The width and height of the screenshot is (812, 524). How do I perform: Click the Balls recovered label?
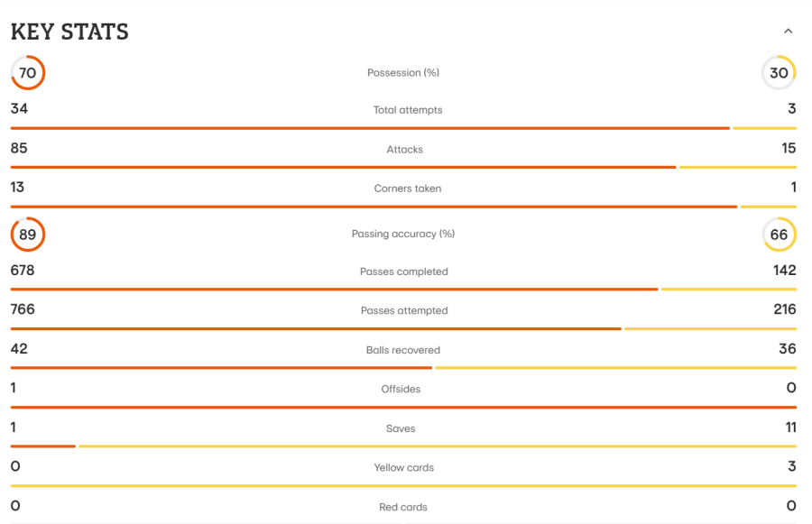[403, 350]
